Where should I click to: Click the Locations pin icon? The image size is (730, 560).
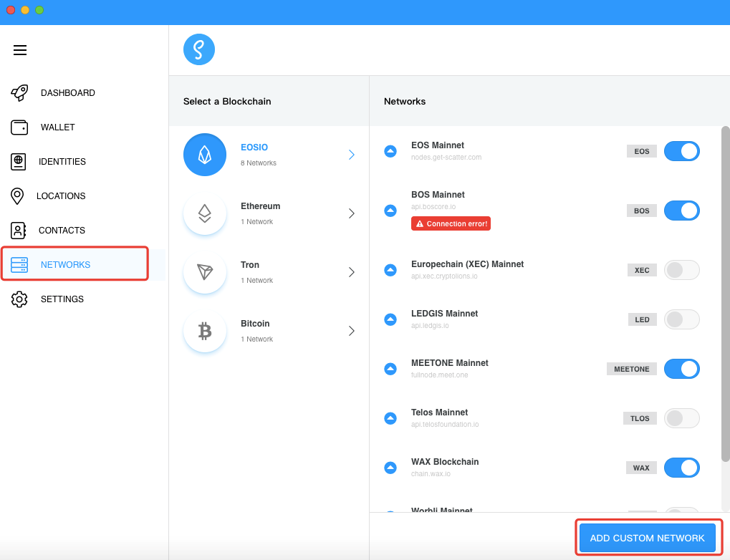17,196
